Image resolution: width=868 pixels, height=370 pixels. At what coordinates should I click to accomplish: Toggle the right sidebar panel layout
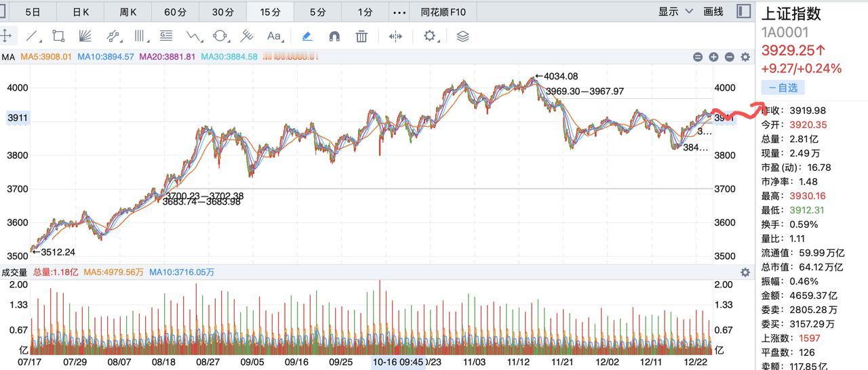point(744,12)
